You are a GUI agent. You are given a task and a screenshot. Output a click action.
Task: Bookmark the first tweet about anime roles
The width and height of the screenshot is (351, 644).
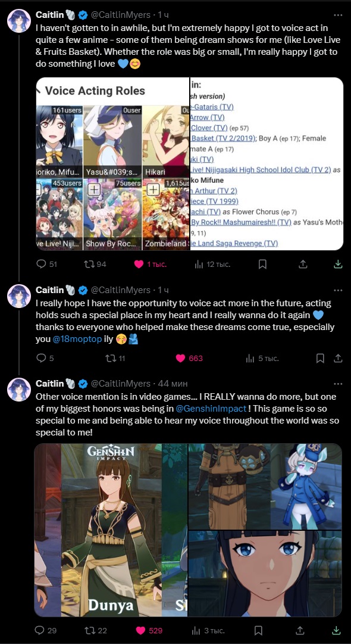click(262, 264)
